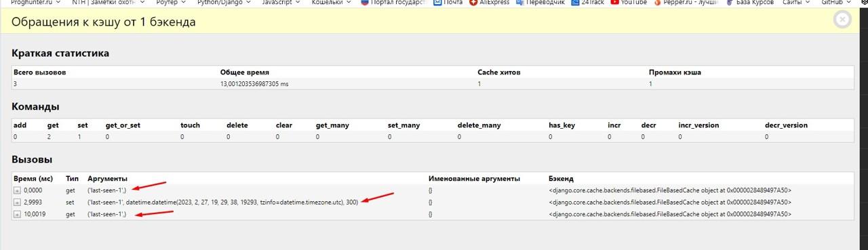The height and width of the screenshot is (250, 868).
Task: Click the Всего вызовов column header
Action: pos(39,72)
